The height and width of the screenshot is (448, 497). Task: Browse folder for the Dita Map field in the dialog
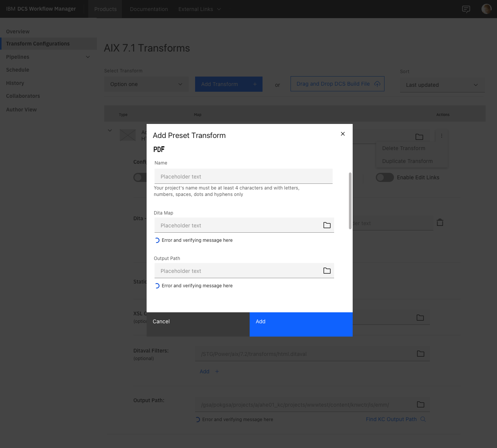pos(327,225)
